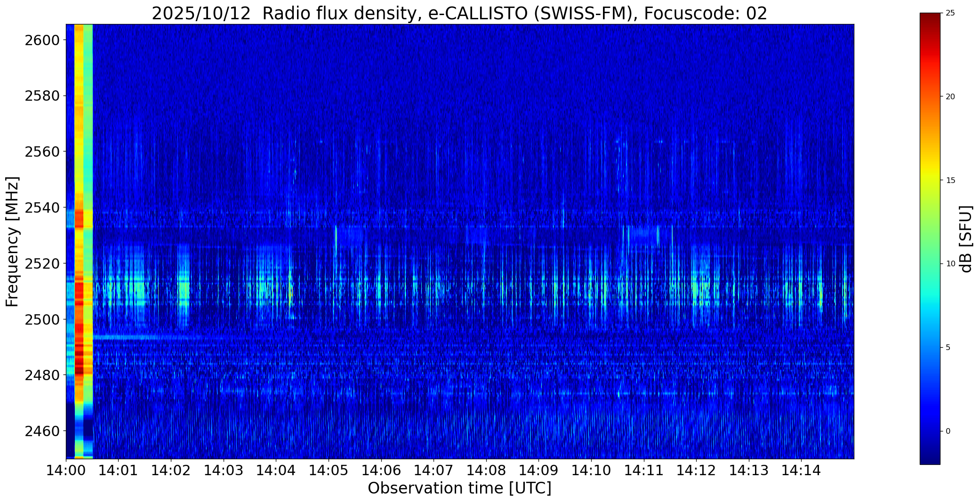The width and height of the screenshot is (980, 502).
Task: Click the 14:11 time tick label
Action: click(x=644, y=470)
